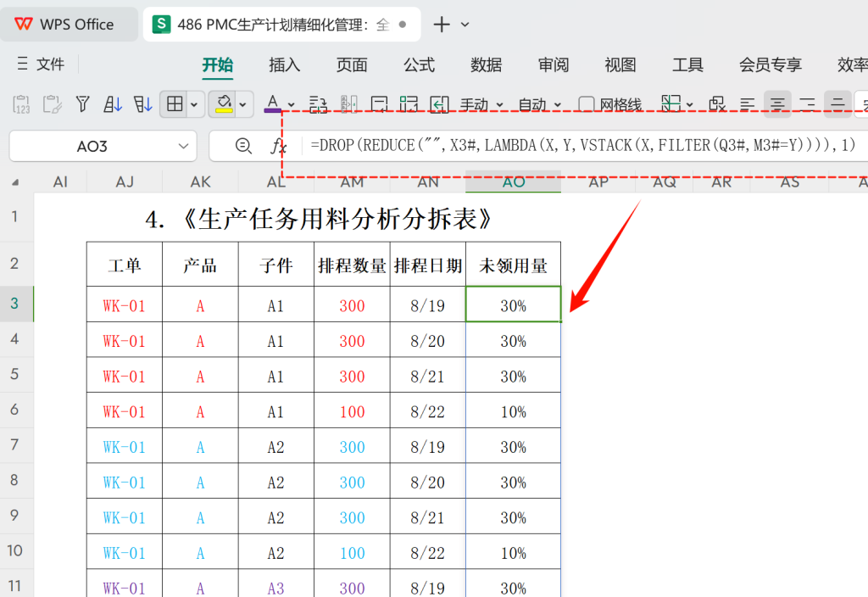
Task: Click the 工单 header cell
Action: click(x=125, y=265)
